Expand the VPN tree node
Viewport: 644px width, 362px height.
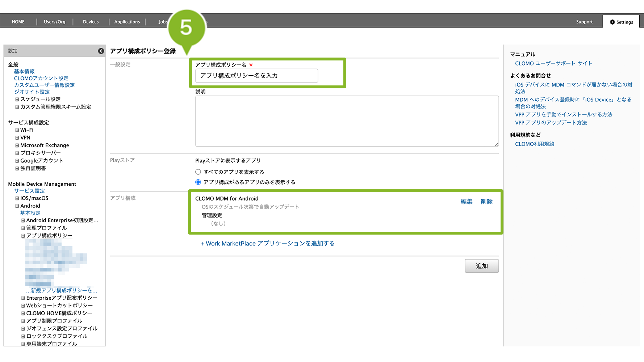tap(17, 138)
